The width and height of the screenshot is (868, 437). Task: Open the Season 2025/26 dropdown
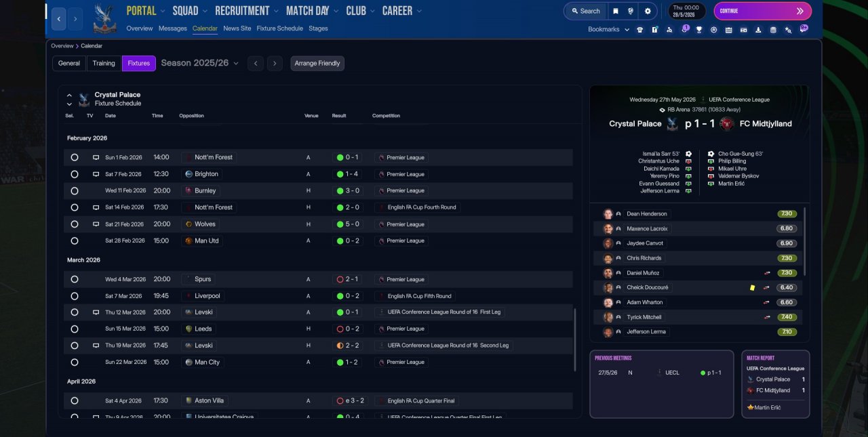[x=200, y=63]
